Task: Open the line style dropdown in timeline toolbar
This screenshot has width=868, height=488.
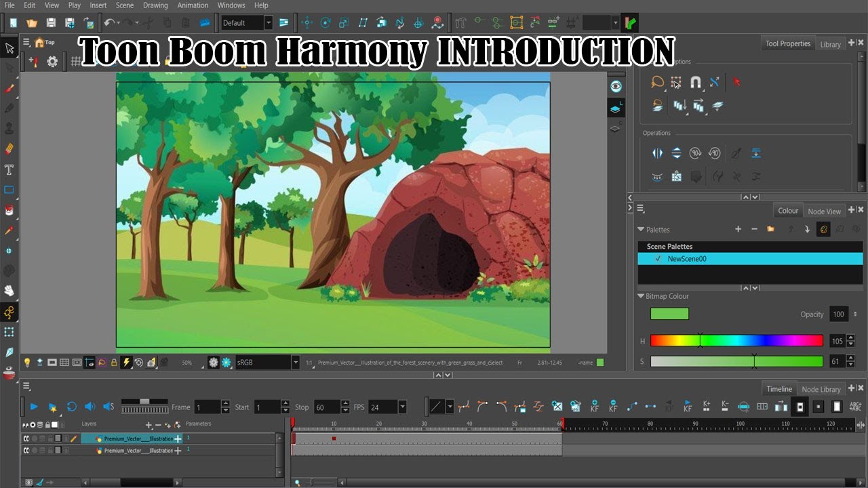Action: 449,407
